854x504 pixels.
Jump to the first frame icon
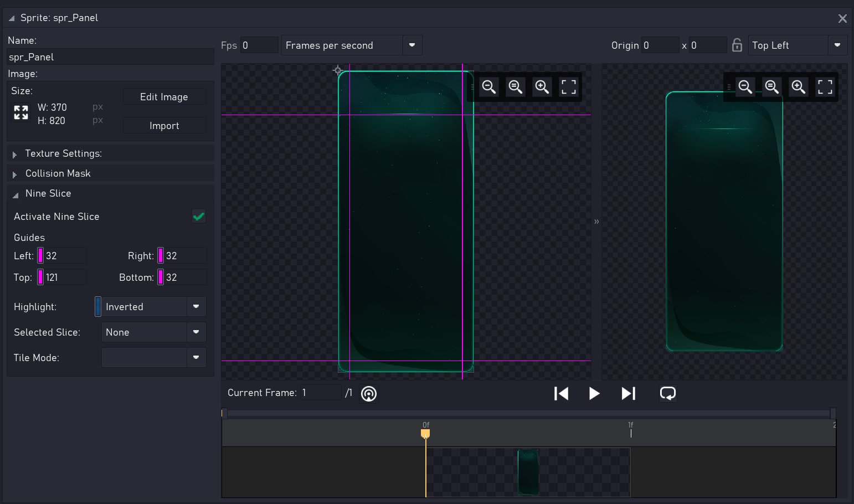point(561,393)
